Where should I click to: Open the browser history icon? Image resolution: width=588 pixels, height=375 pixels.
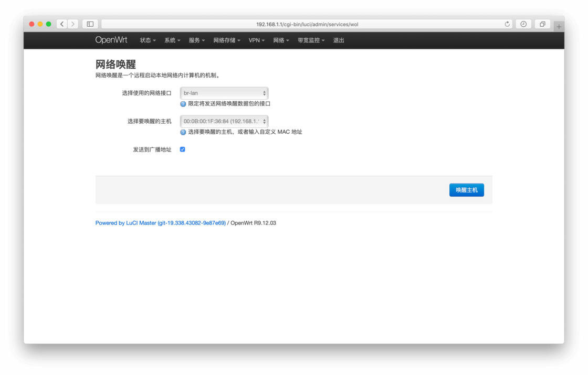click(523, 24)
